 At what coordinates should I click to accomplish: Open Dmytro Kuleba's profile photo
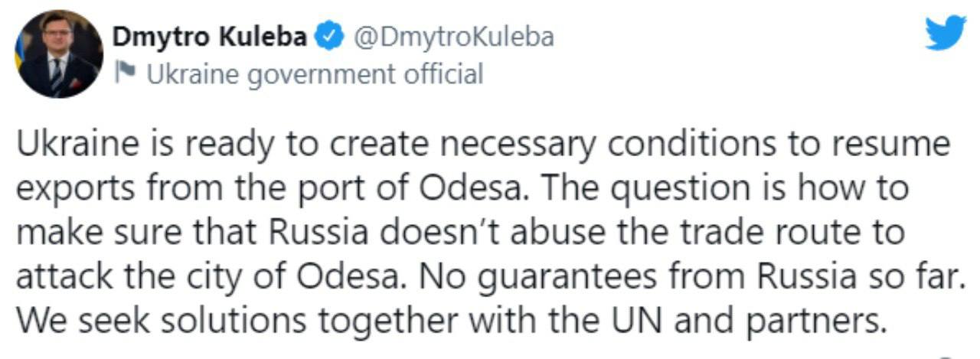59,54
